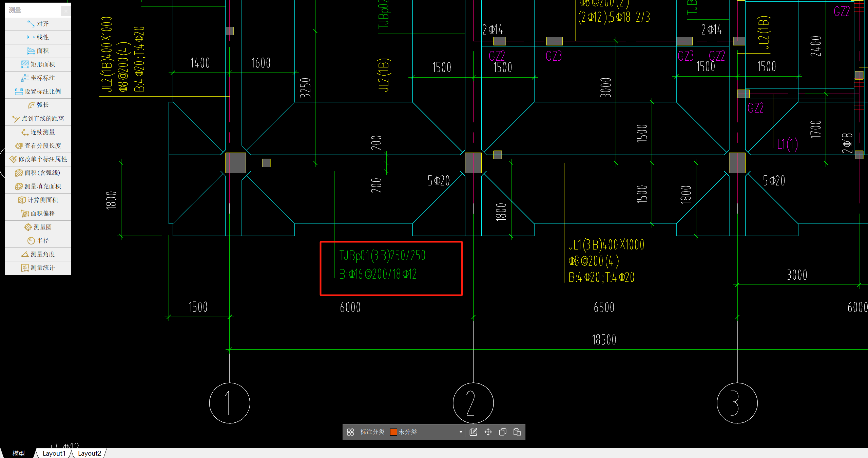The image size is (868, 458).
Task: Select the 对齐 aligned measurement tool
Action: point(38,24)
